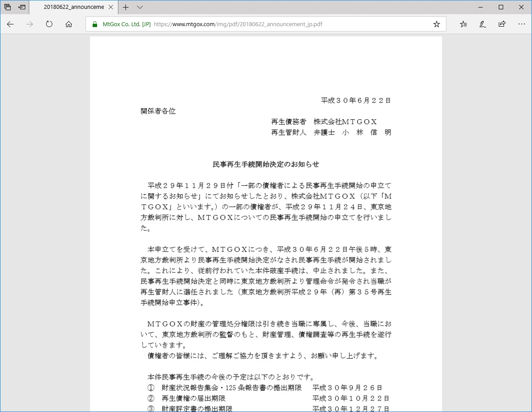Refresh the current PDF page
The image size is (532, 412).
(49, 24)
